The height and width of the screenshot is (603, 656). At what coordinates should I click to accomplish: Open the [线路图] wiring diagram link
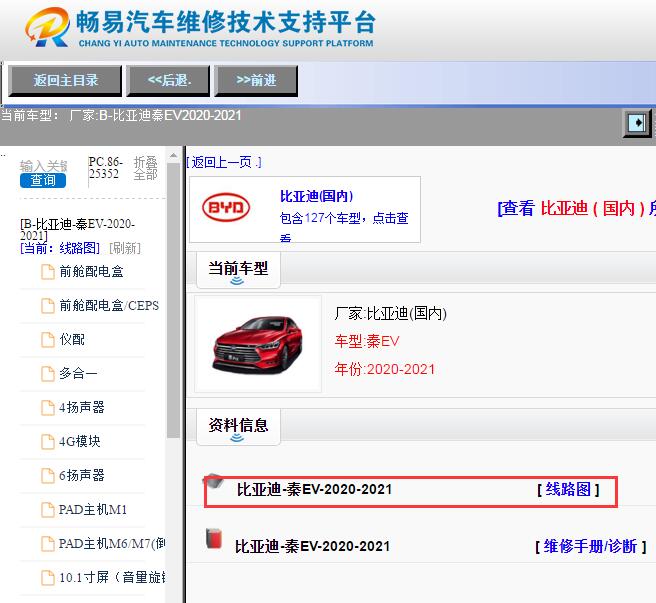[568, 489]
